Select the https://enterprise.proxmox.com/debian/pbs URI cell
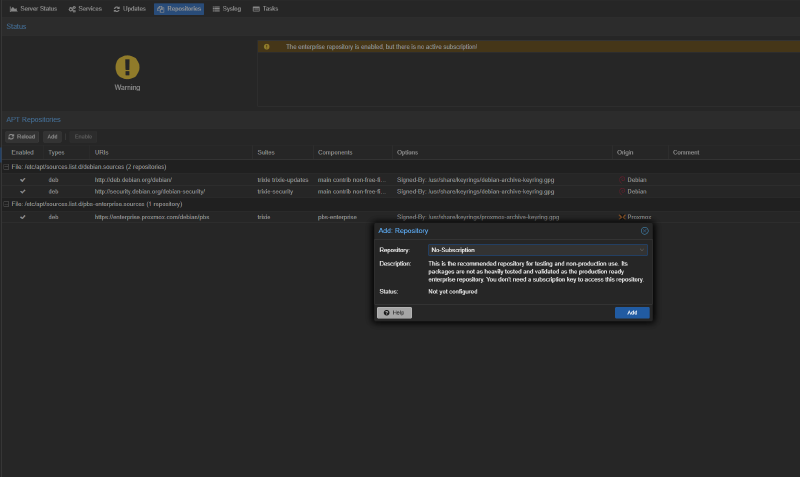Screen dimensions: 800x477 point(152,217)
